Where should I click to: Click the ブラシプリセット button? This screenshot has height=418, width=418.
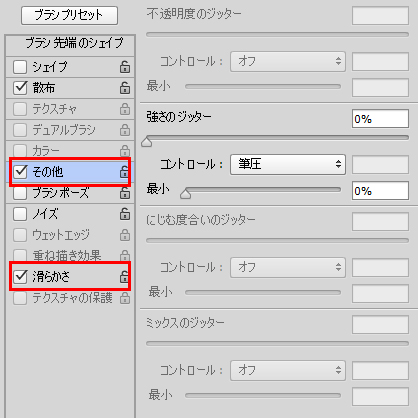[x=69, y=15]
